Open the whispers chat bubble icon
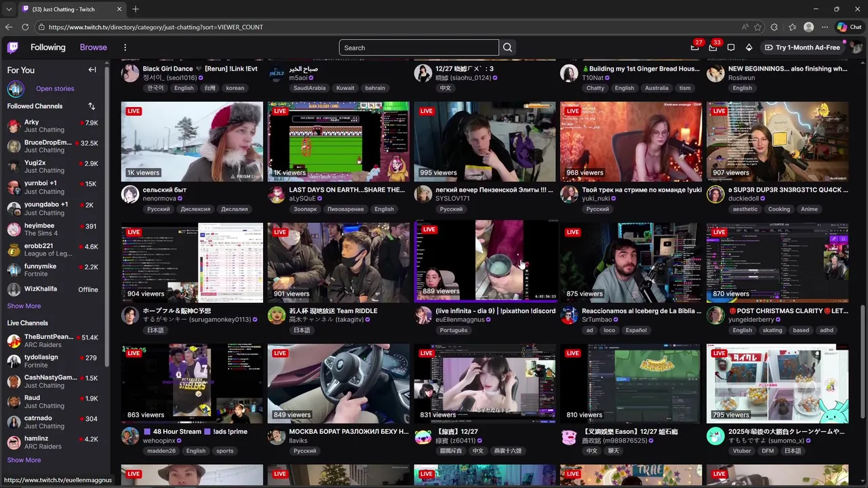The height and width of the screenshot is (488, 868). point(731,47)
